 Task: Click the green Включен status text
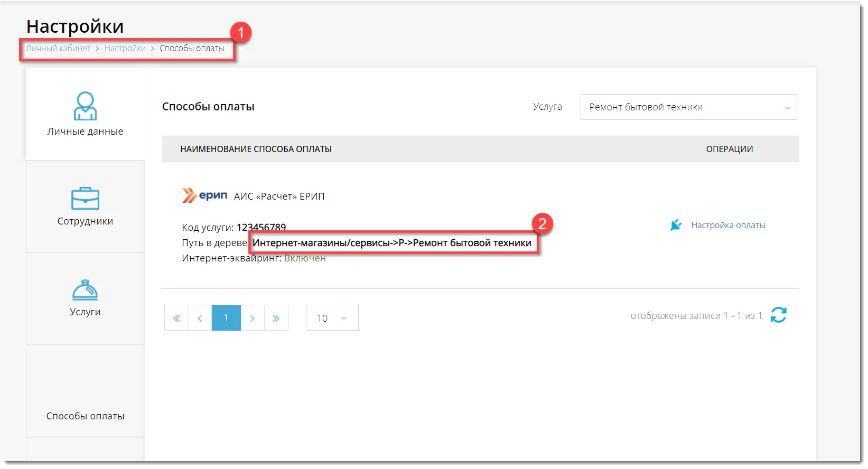point(305,258)
